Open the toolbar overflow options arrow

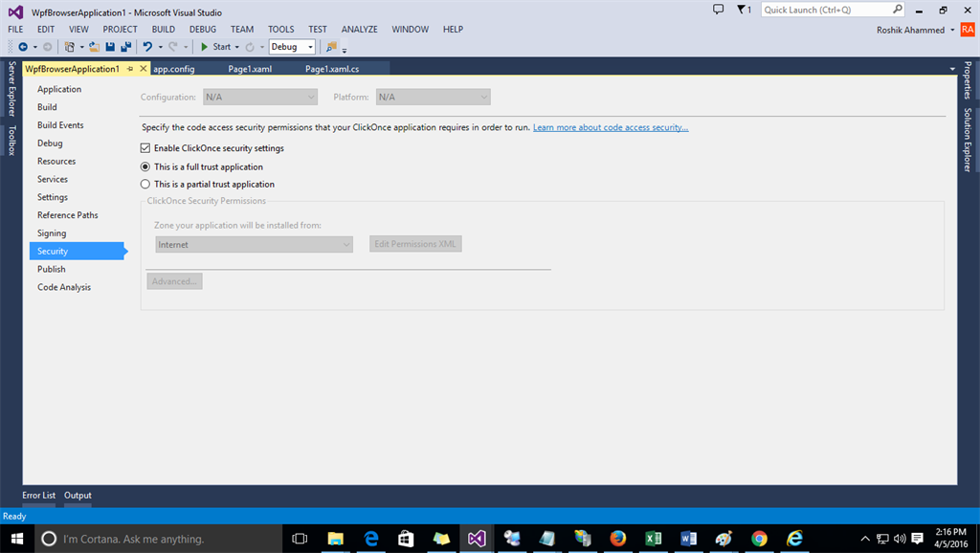345,50
